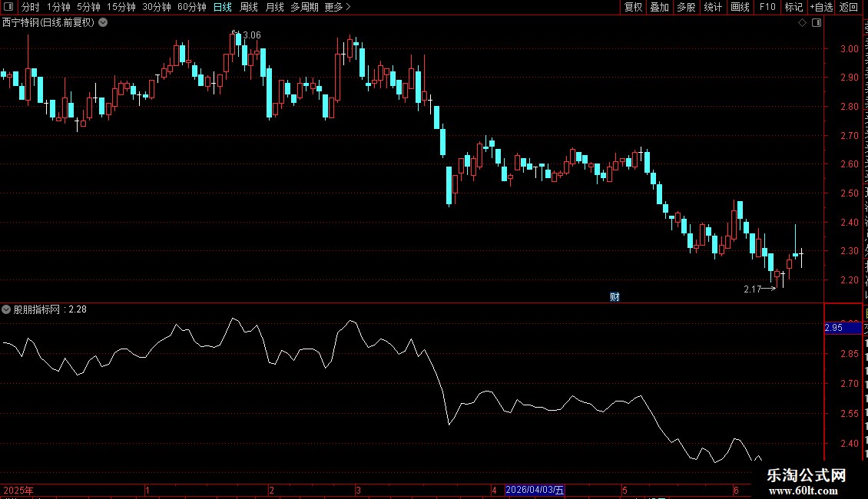This screenshot has width=868, height=499.
Task: Open the 多周期 multi-period view
Action: click(x=304, y=7)
